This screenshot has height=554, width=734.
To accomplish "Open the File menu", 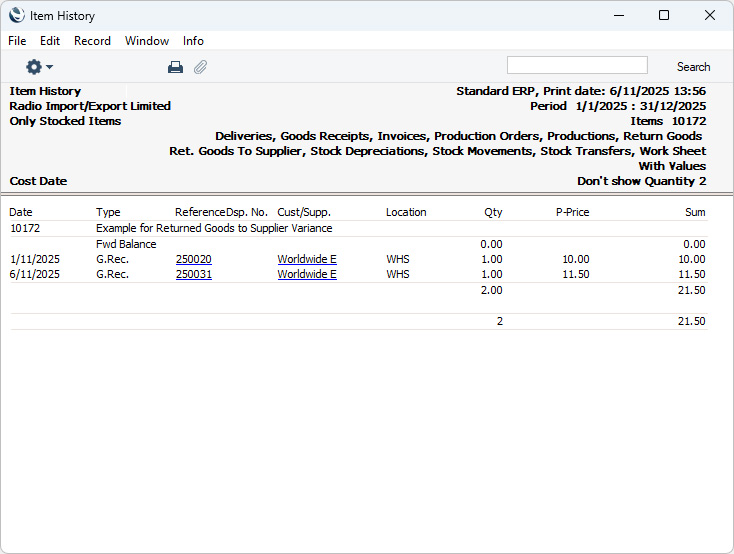I will [x=17, y=41].
